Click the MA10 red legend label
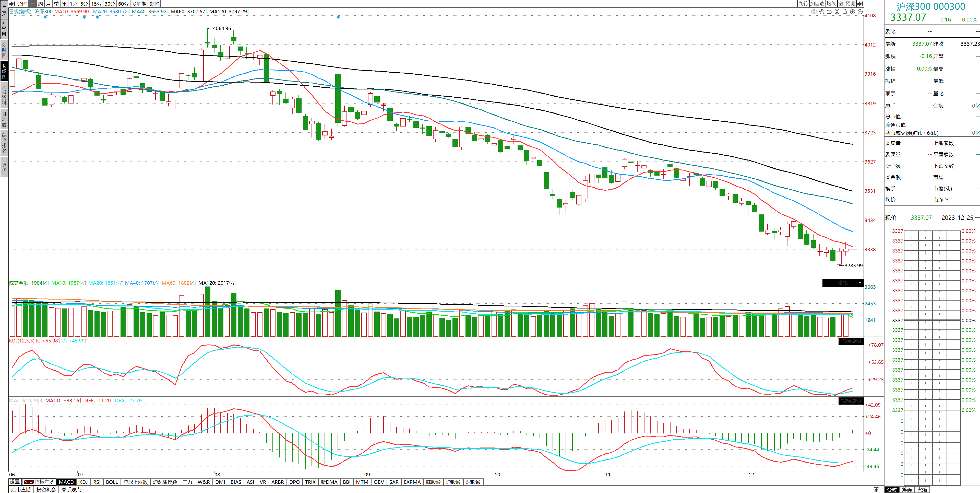The height and width of the screenshot is (493, 980). (72, 12)
